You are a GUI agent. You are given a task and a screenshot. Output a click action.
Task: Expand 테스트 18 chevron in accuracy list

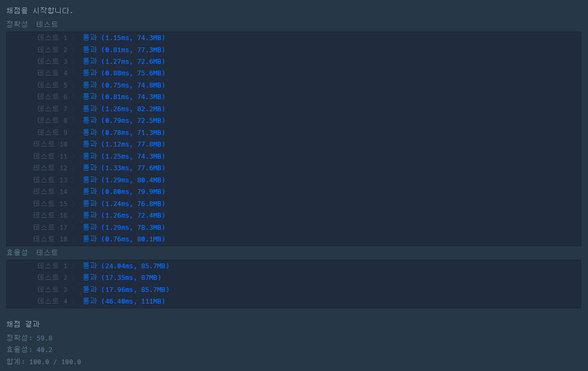73,239
